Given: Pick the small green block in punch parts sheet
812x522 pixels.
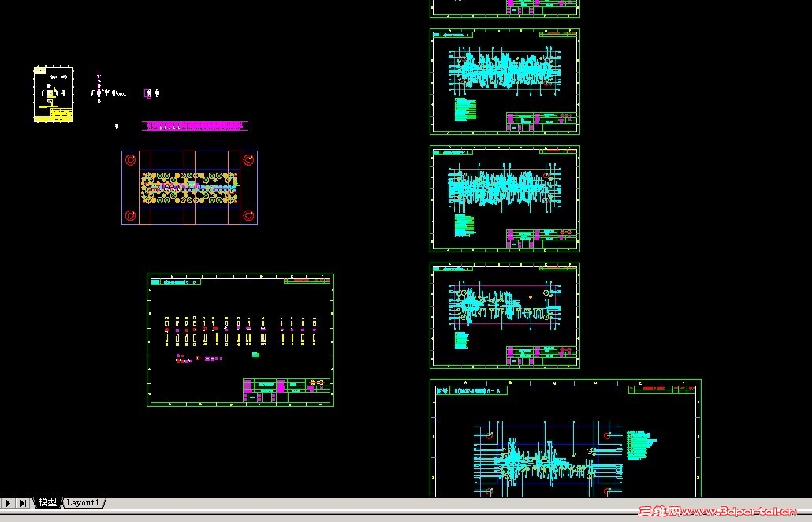Looking at the screenshot, I should click(255, 355).
